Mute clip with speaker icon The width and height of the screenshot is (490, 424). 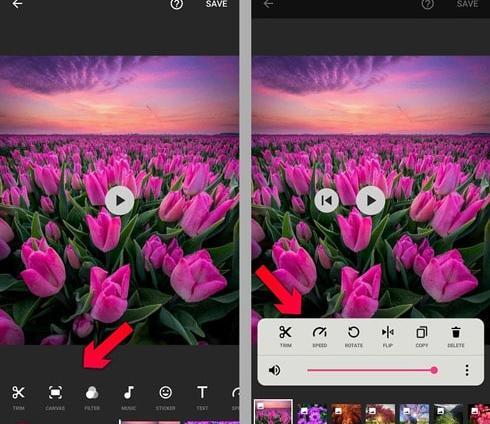[x=274, y=370]
